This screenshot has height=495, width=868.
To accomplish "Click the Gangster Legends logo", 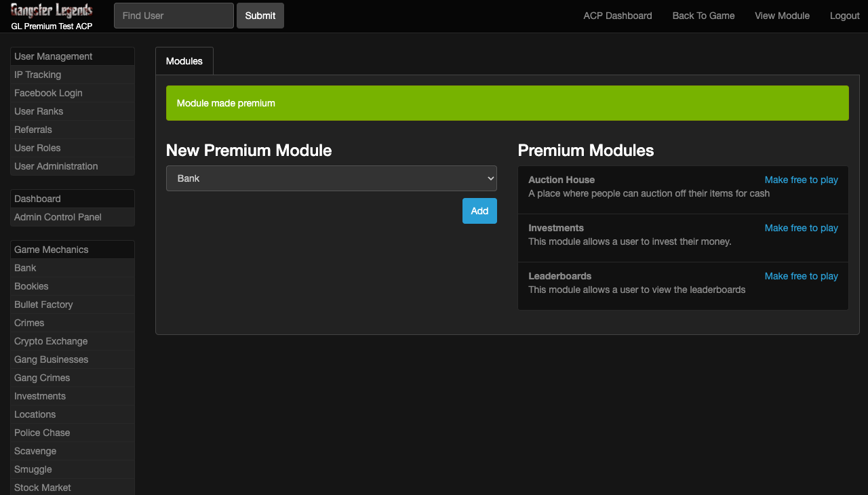I will click(52, 11).
